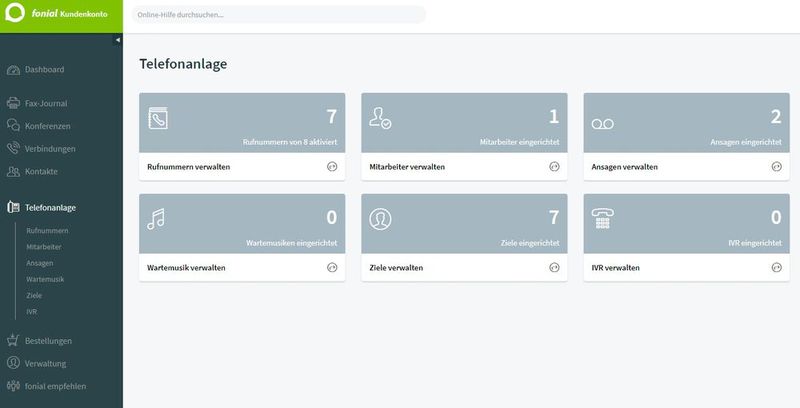This screenshot has height=408, width=800.
Task: Click the fonial logo icon
Action: click(15, 12)
